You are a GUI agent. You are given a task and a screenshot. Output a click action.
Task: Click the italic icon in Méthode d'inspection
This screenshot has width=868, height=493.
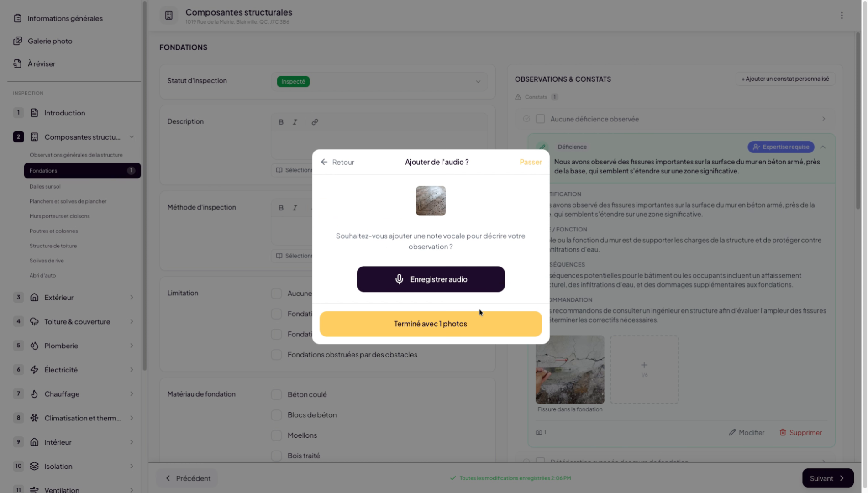pyautogui.click(x=295, y=208)
